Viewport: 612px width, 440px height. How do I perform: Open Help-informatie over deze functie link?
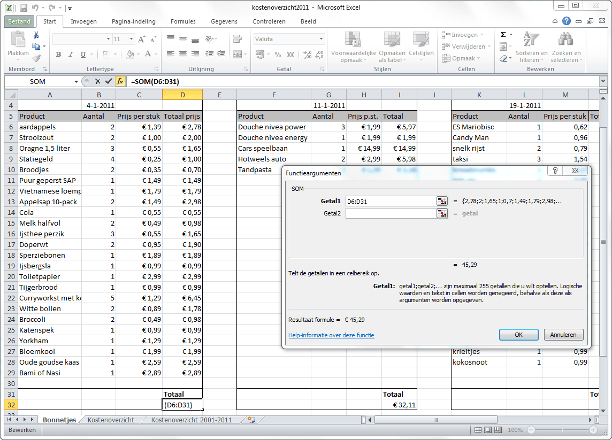coord(330,336)
